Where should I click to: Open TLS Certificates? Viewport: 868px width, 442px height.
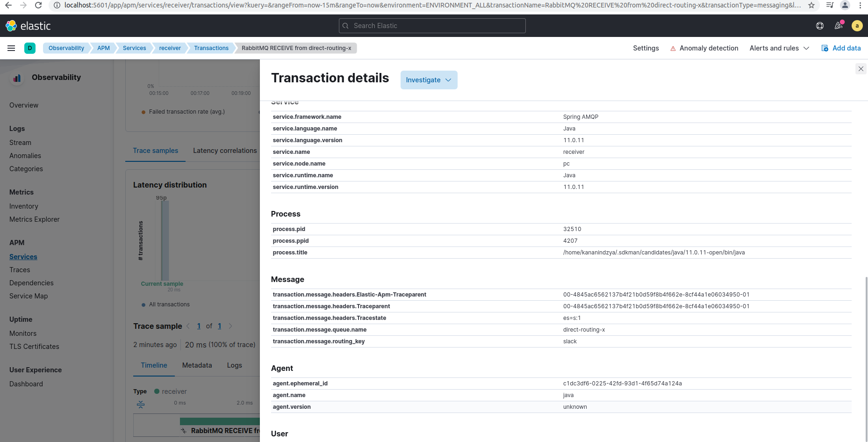[34, 347]
